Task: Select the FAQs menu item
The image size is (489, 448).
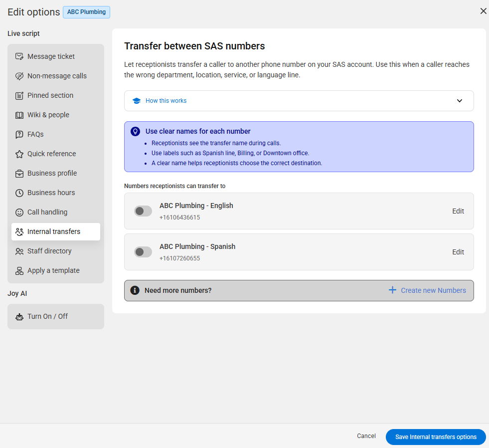Action: point(56,134)
